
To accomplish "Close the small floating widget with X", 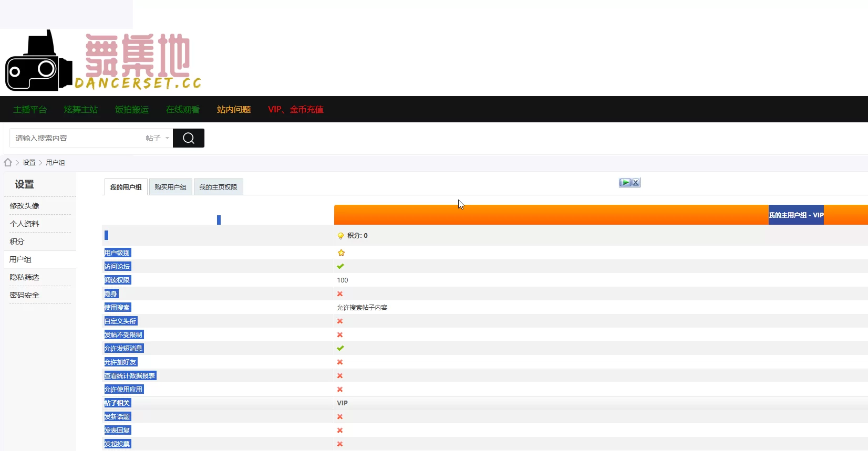I will (x=636, y=183).
